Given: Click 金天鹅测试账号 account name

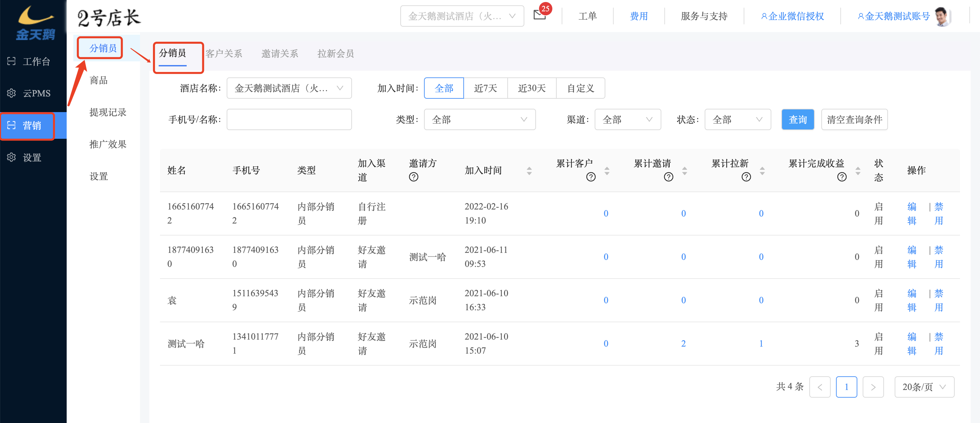Looking at the screenshot, I should tap(893, 16).
